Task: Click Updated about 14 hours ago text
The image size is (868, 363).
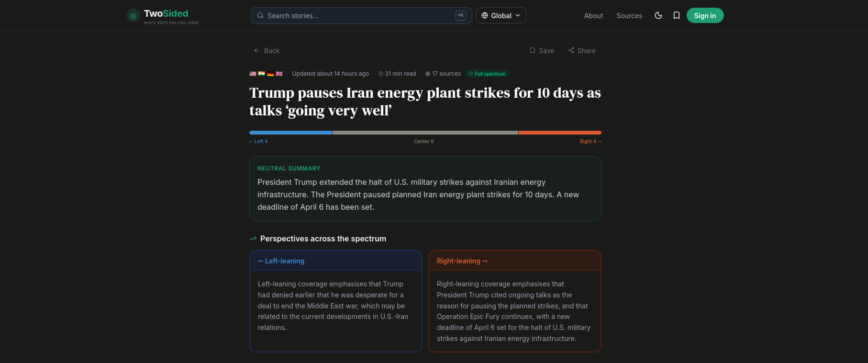Action: tap(331, 74)
